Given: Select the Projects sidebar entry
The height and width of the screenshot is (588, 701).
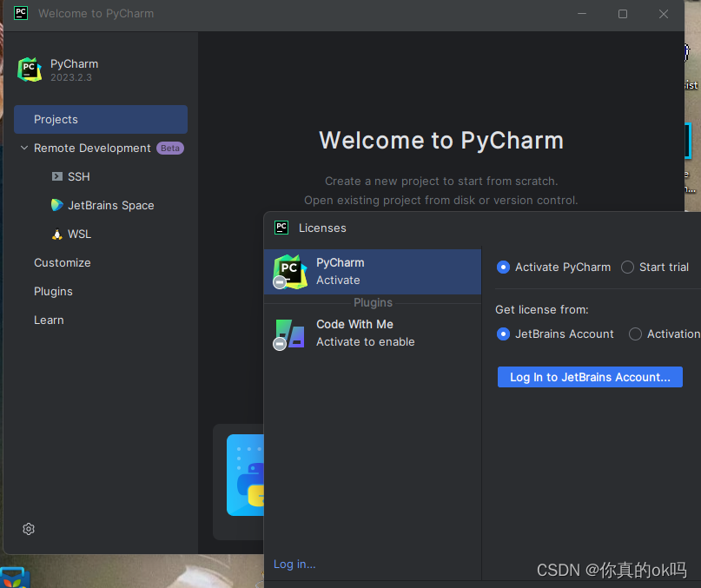Looking at the screenshot, I should [x=56, y=119].
